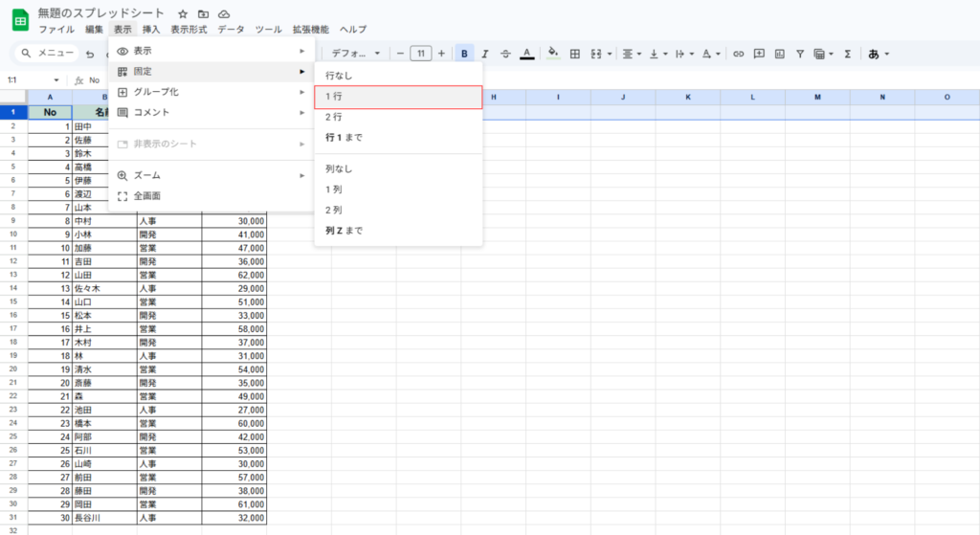The image size is (980, 535).
Task: Open the name box dropdown arrow
Action: pos(57,80)
